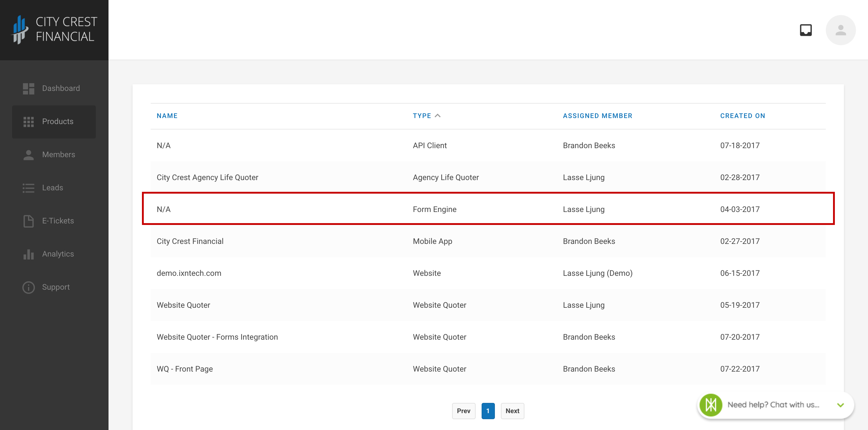Click the 07-22-2017 date cell

(x=740, y=369)
